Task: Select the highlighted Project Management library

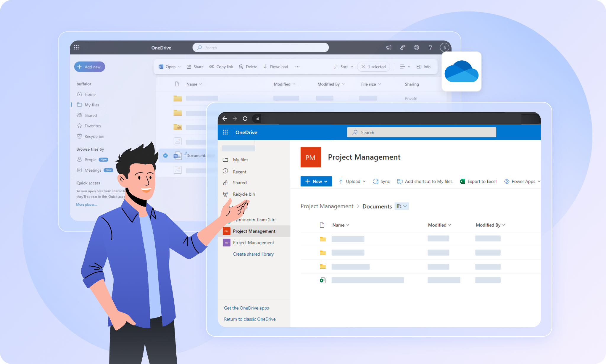Action: [x=254, y=231]
